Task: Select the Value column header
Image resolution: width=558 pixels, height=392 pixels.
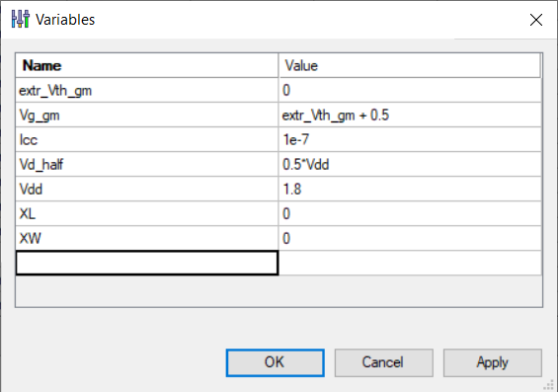Action: click(410, 65)
